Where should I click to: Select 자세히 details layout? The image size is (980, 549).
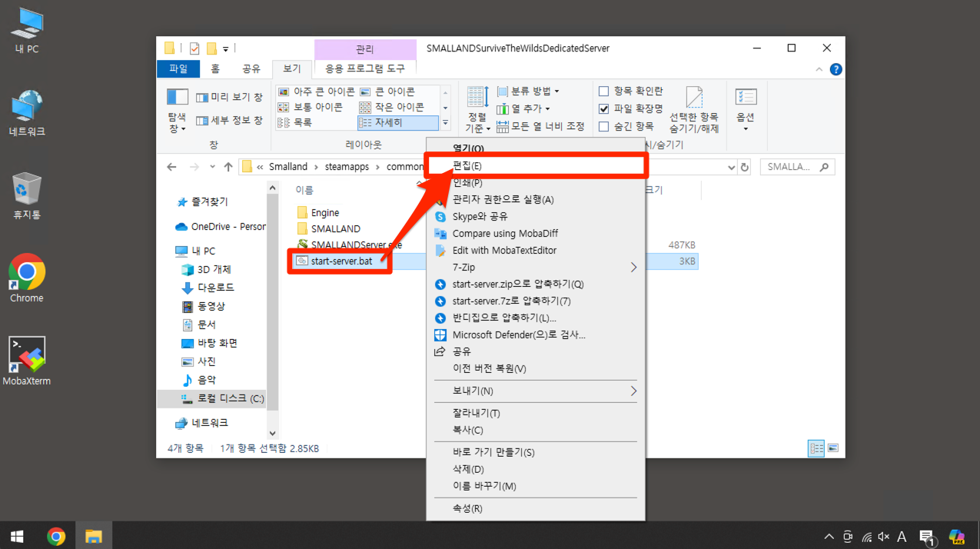coord(397,122)
